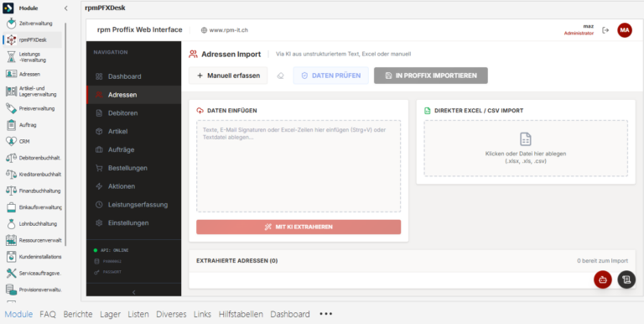Open the CRM heart icon
Viewport: 644px width, 324px height.
(x=11, y=142)
